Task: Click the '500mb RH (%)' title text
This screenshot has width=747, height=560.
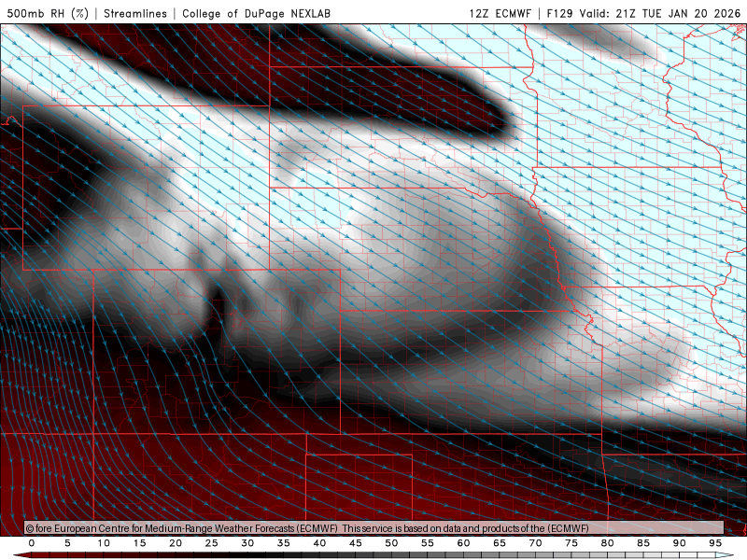Action: pyautogui.click(x=48, y=13)
